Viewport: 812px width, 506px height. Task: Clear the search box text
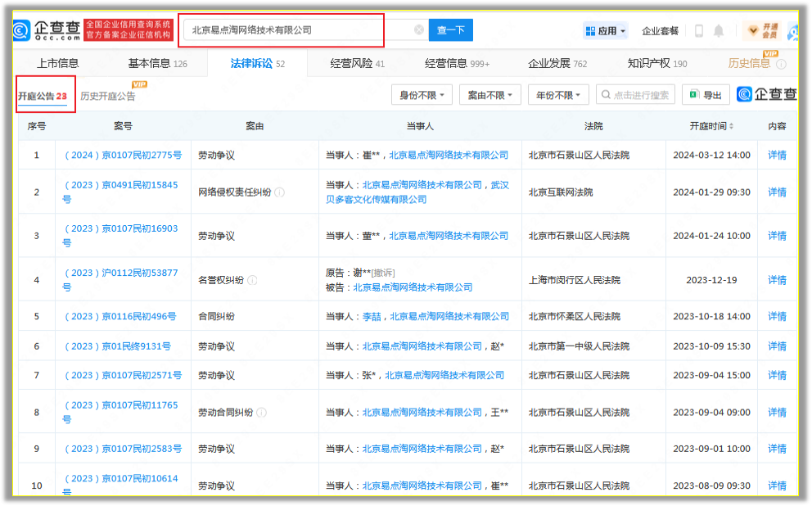[x=419, y=30]
